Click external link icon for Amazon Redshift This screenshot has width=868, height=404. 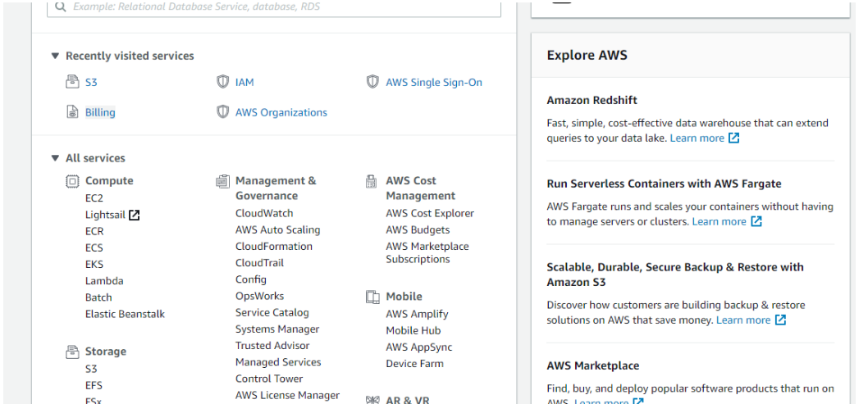[733, 138]
